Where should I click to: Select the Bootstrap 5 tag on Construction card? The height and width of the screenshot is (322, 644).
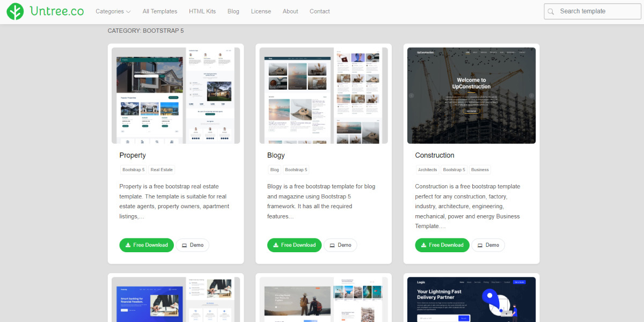454,170
